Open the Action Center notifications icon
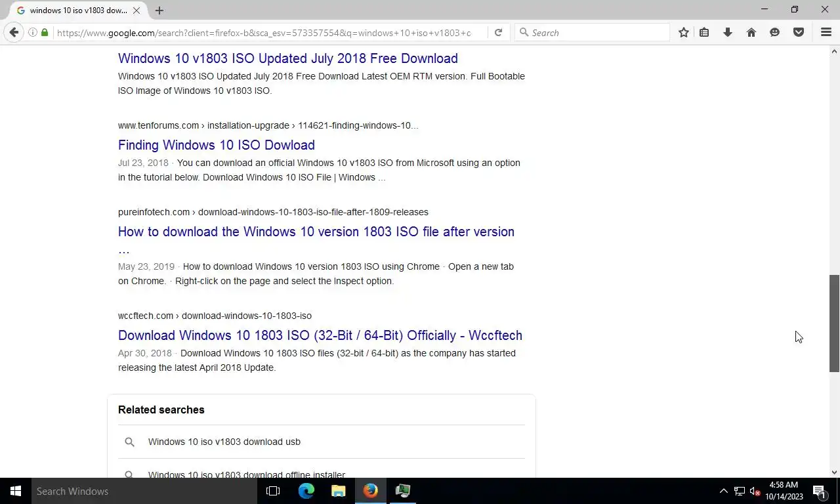This screenshot has width=840, height=504. coord(819,491)
